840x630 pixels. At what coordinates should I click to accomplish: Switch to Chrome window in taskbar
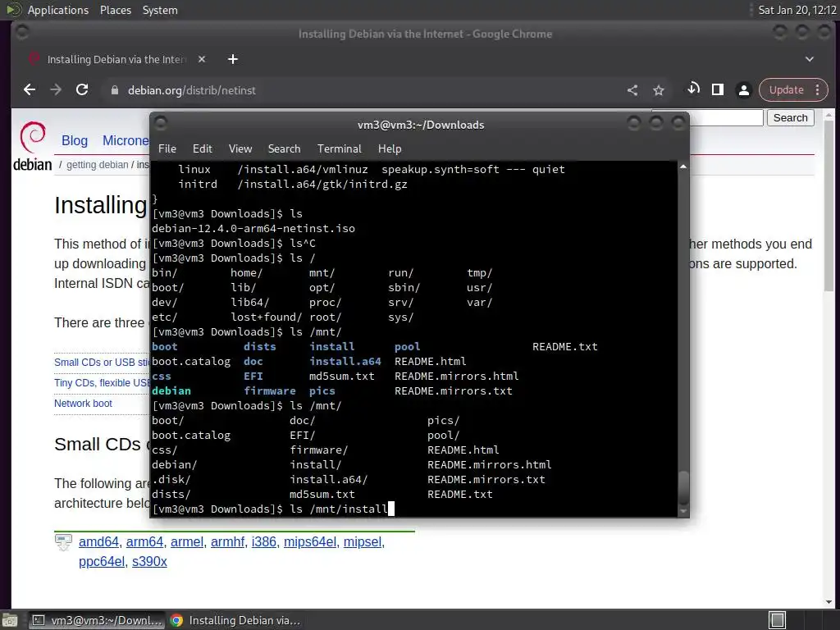click(235, 620)
